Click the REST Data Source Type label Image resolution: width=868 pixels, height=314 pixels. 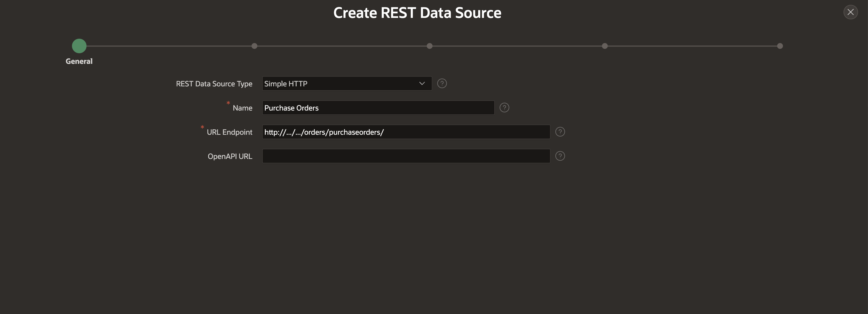click(214, 84)
